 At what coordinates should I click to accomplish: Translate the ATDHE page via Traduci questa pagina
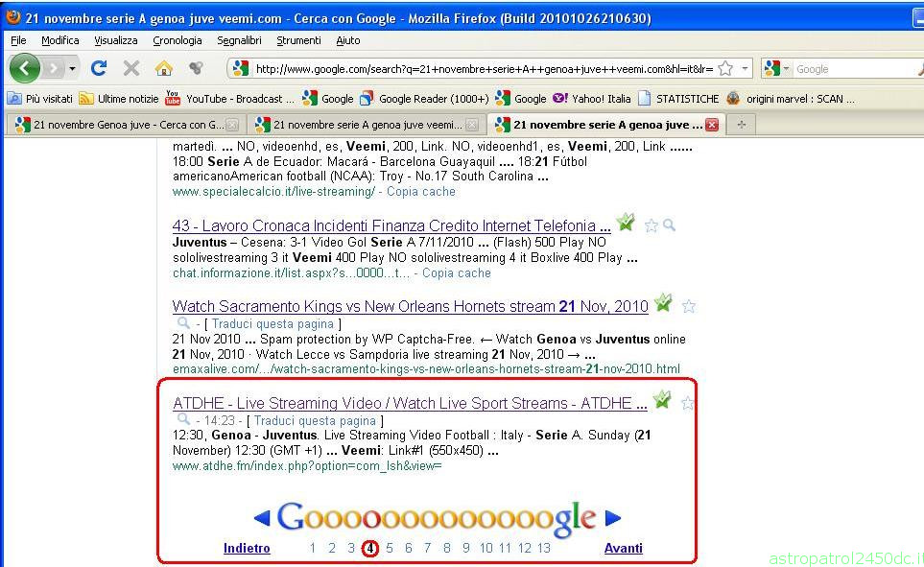point(315,421)
